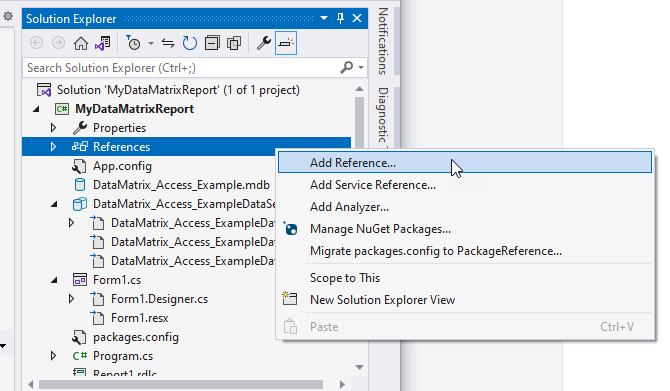Screen dimensions: 670x391
Task: Select Migrate packages.config to PackageReference...
Action: point(465,251)
